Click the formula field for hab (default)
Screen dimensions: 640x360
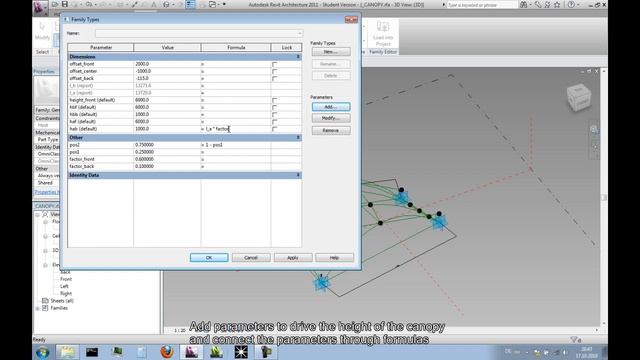pos(236,129)
